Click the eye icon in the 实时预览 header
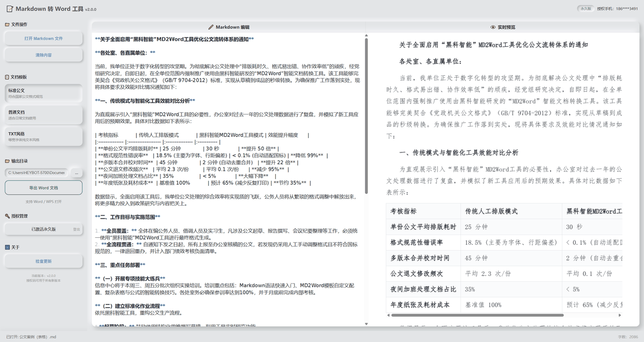Screen dimensions: 644x342 pos(493,27)
